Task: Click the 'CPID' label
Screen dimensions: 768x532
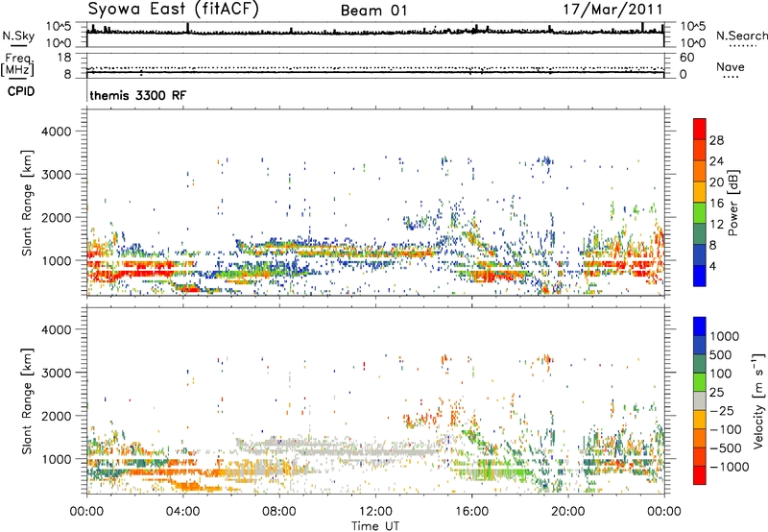Action: tap(21, 91)
